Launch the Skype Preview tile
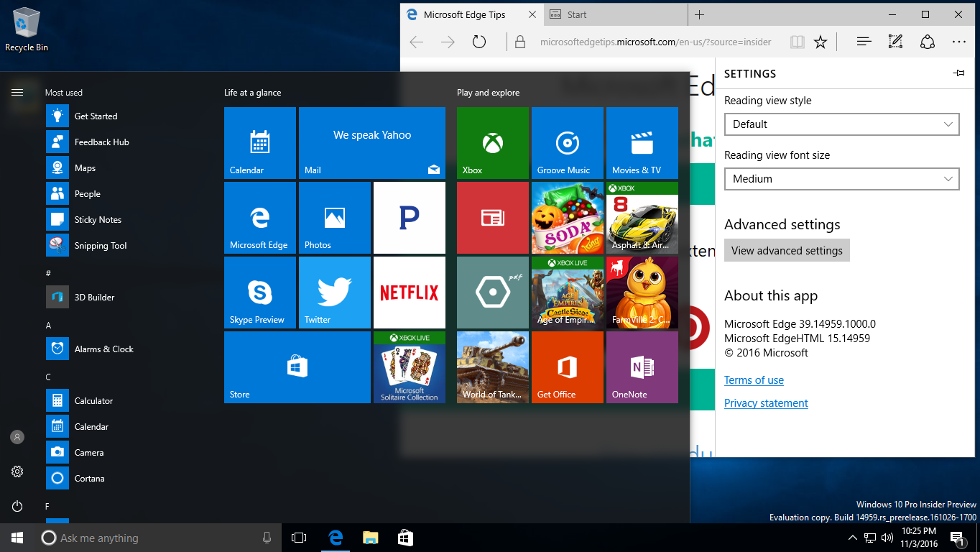This screenshot has width=980, height=552. pyautogui.click(x=260, y=293)
